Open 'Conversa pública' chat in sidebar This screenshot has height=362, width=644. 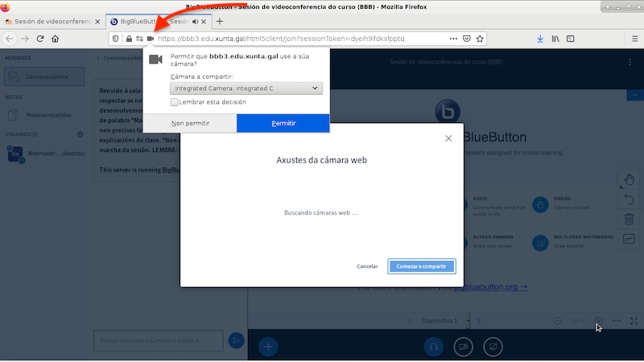[x=47, y=77]
